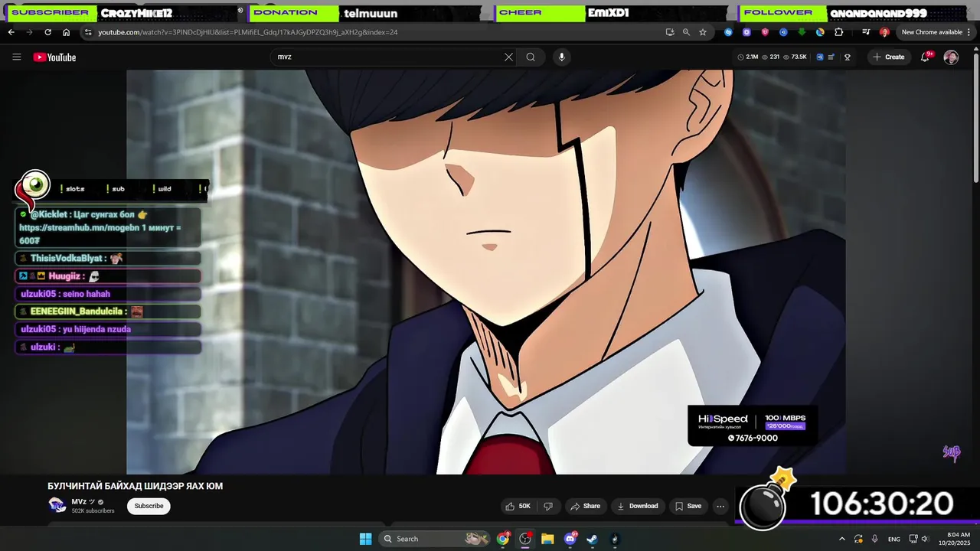This screenshot has width=980, height=551.
Task: Open Discord from the taskbar
Action: pos(570,539)
